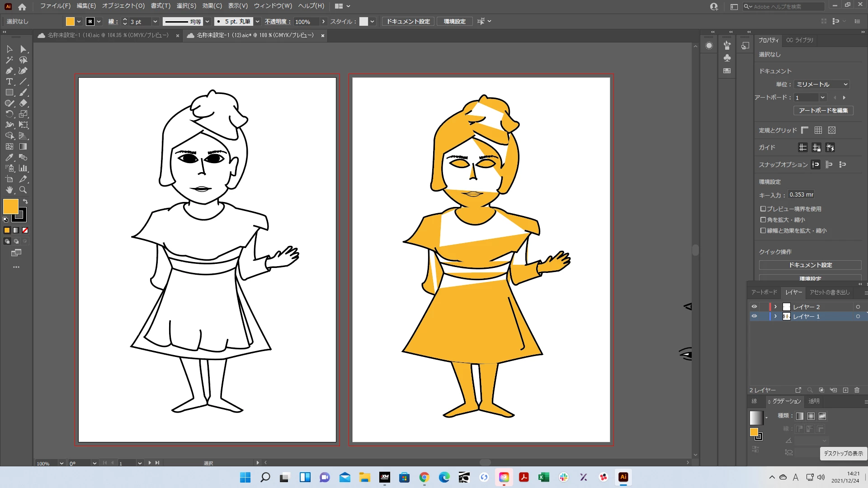Create new layer in Layers panel
This screenshot has width=868, height=488.
click(845, 390)
